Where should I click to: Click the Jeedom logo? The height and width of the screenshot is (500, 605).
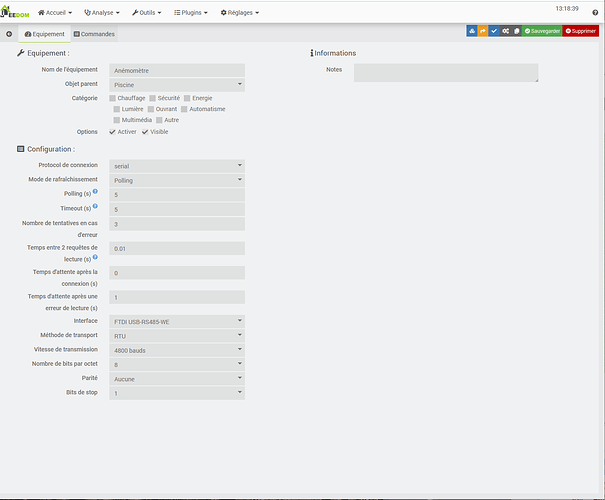click(15, 12)
